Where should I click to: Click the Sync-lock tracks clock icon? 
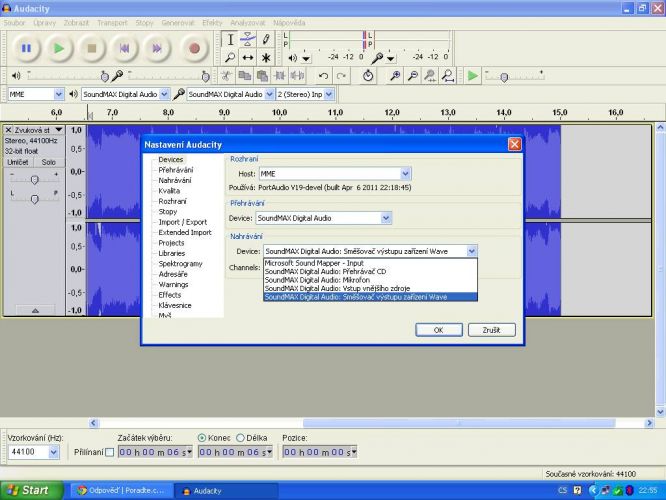[368, 76]
